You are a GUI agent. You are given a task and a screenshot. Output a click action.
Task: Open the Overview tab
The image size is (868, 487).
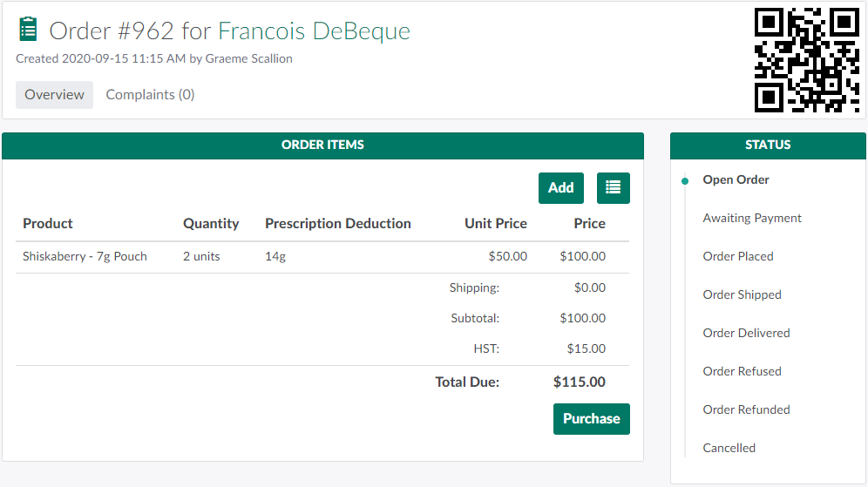tap(54, 95)
